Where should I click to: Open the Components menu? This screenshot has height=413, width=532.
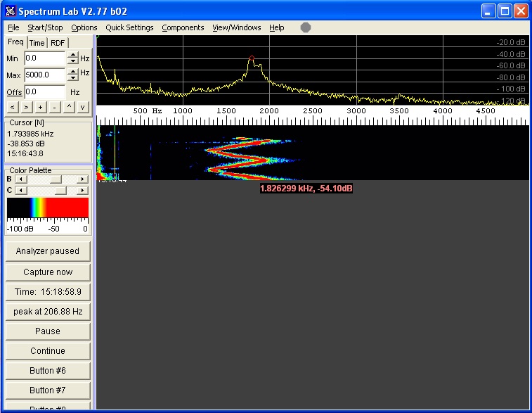click(183, 27)
